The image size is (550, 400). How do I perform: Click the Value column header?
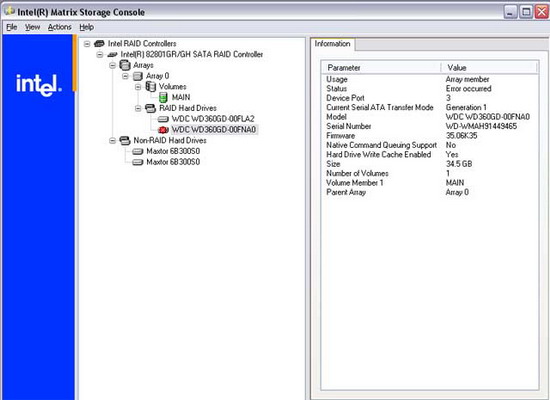click(x=489, y=67)
